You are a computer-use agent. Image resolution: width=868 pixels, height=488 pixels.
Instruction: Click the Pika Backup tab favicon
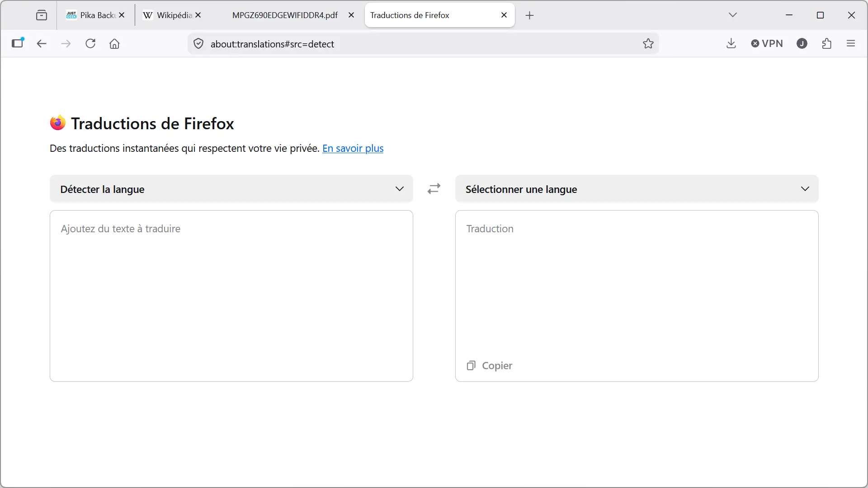71,15
